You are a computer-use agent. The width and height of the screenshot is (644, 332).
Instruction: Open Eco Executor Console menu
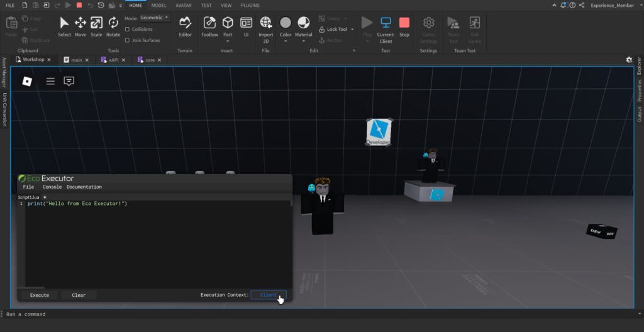click(52, 187)
